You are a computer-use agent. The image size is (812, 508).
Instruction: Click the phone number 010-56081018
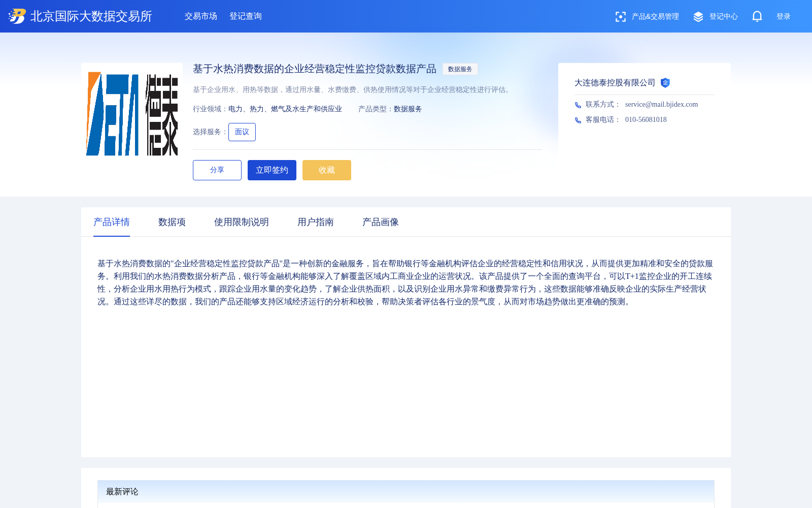tap(646, 119)
